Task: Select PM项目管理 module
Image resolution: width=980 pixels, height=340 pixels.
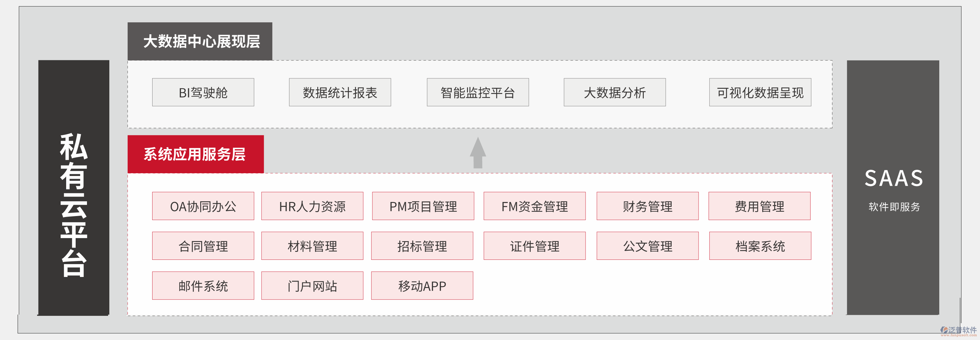Action: click(423, 206)
